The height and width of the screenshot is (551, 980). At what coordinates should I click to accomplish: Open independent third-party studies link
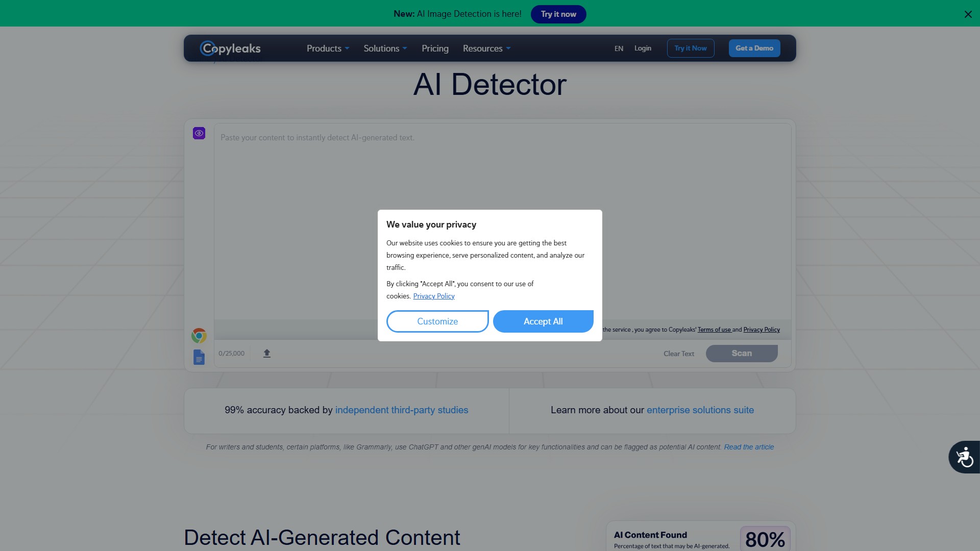(x=402, y=410)
